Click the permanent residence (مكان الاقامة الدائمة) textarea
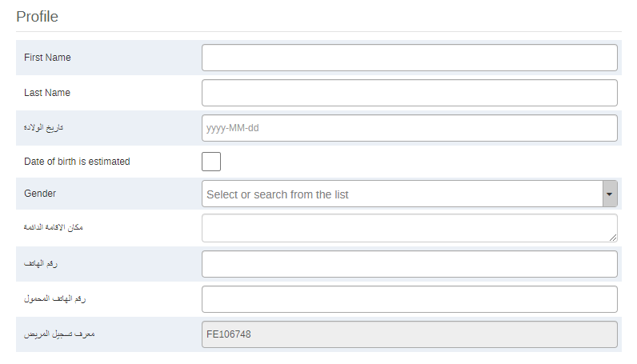637x364 pixels. click(409, 228)
